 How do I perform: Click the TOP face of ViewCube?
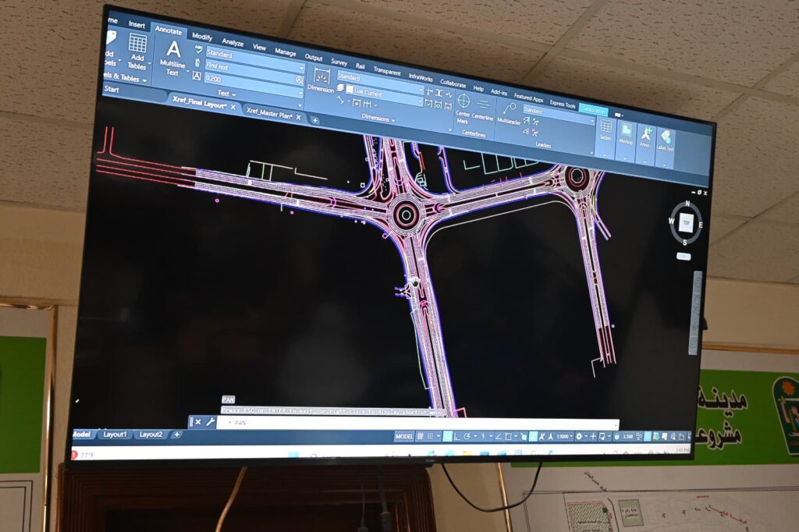pos(686,222)
